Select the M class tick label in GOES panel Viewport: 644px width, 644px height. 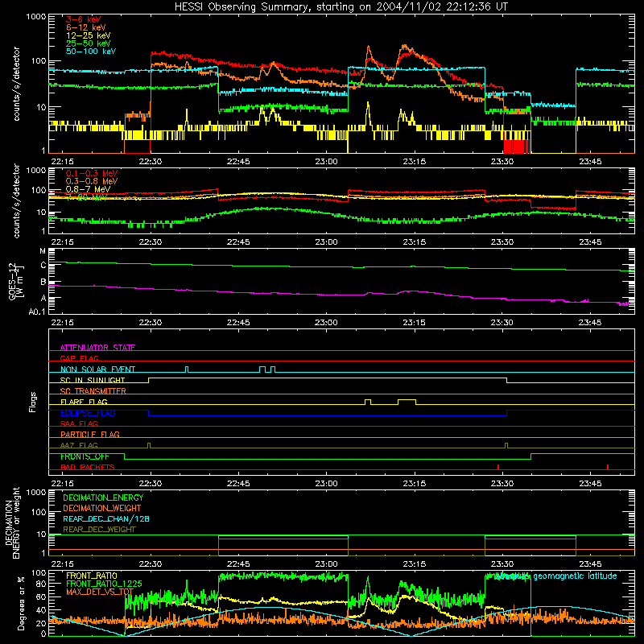click(x=43, y=251)
